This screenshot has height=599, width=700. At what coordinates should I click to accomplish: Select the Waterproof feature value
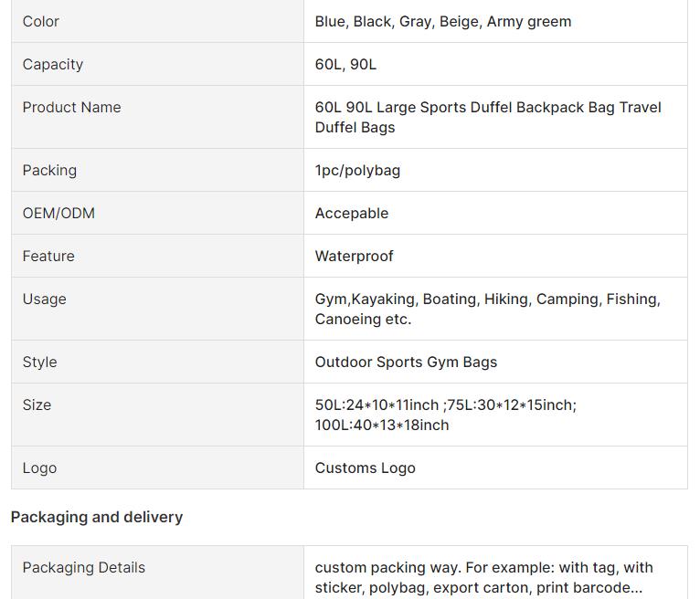coord(354,256)
